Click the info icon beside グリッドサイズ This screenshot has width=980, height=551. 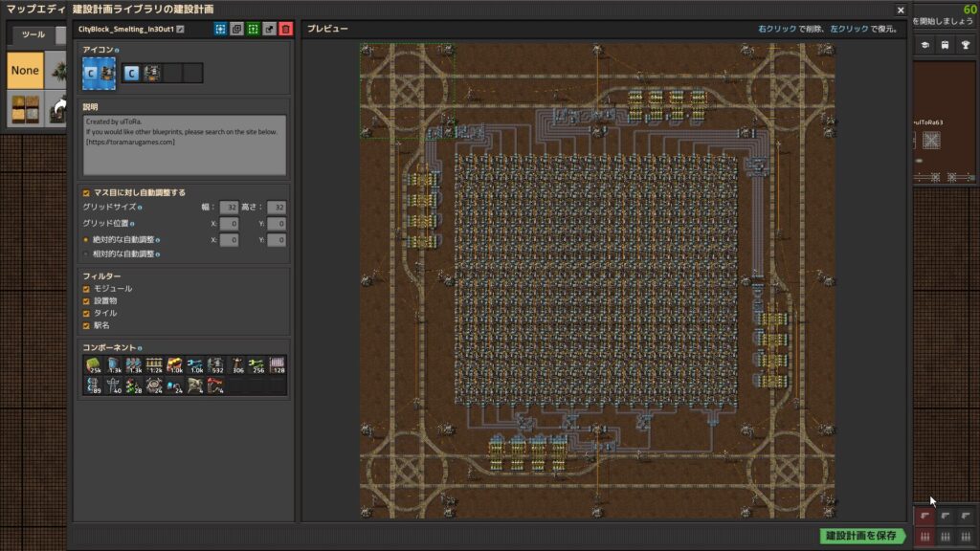coord(140,208)
